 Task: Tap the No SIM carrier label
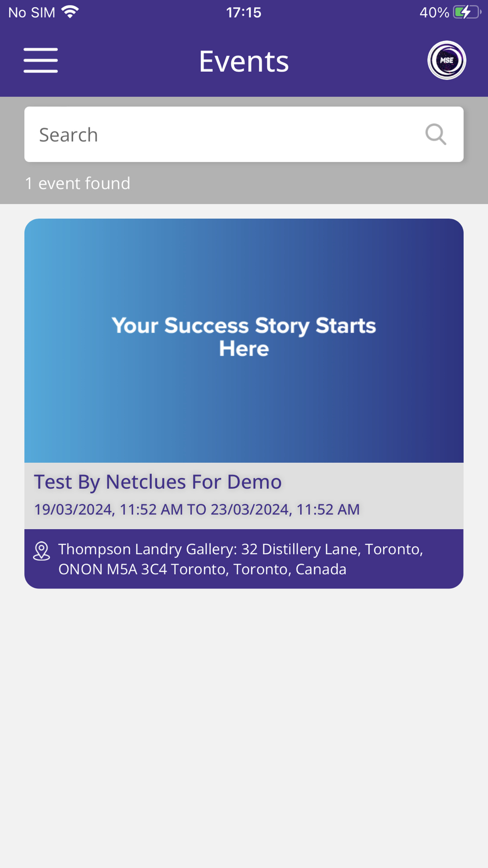coord(32,12)
